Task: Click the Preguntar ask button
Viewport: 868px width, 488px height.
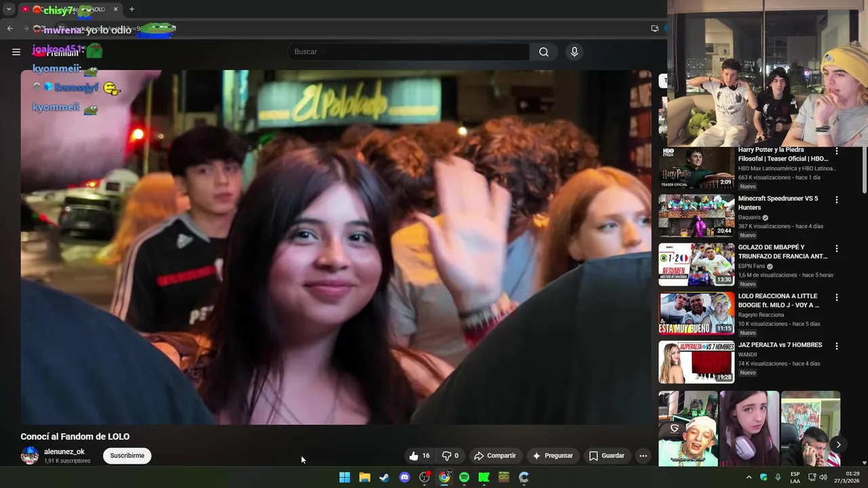Action: pyautogui.click(x=553, y=455)
